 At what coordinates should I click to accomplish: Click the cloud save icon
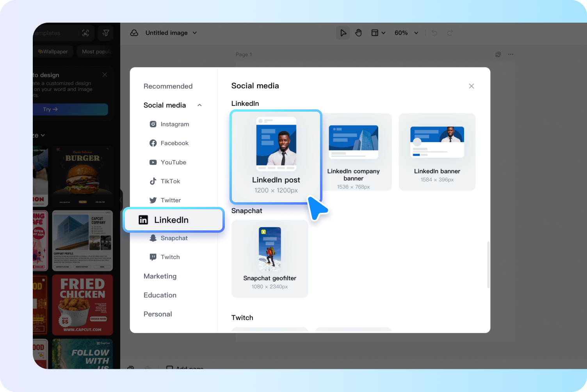134,33
